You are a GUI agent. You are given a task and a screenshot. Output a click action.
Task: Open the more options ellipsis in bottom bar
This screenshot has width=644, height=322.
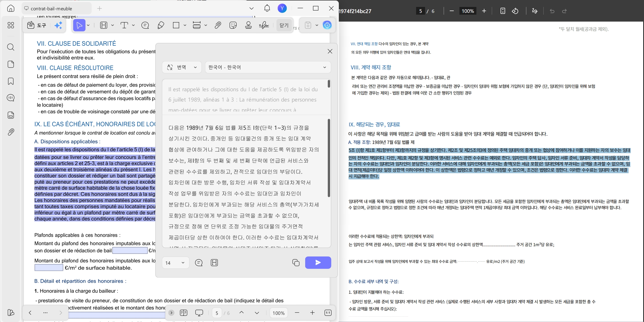pyautogui.click(x=45, y=313)
